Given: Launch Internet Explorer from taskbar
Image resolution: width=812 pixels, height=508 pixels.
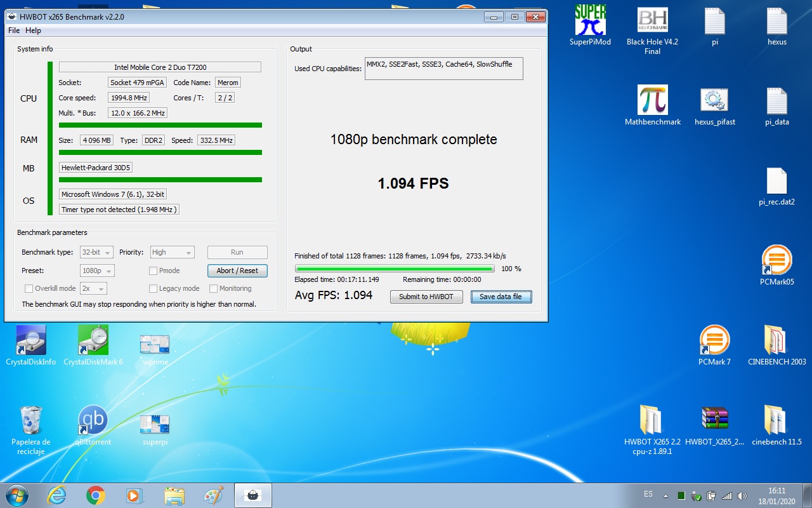Looking at the screenshot, I should [x=56, y=495].
